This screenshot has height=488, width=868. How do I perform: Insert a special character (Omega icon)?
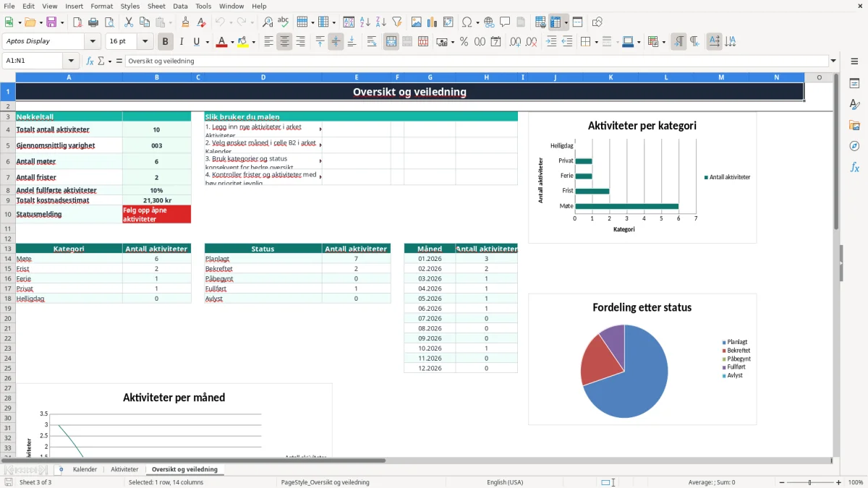(x=467, y=22)
